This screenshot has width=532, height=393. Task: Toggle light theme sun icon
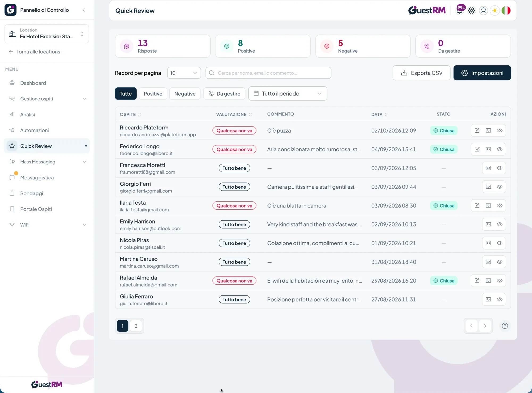click(x=495, y=10)
